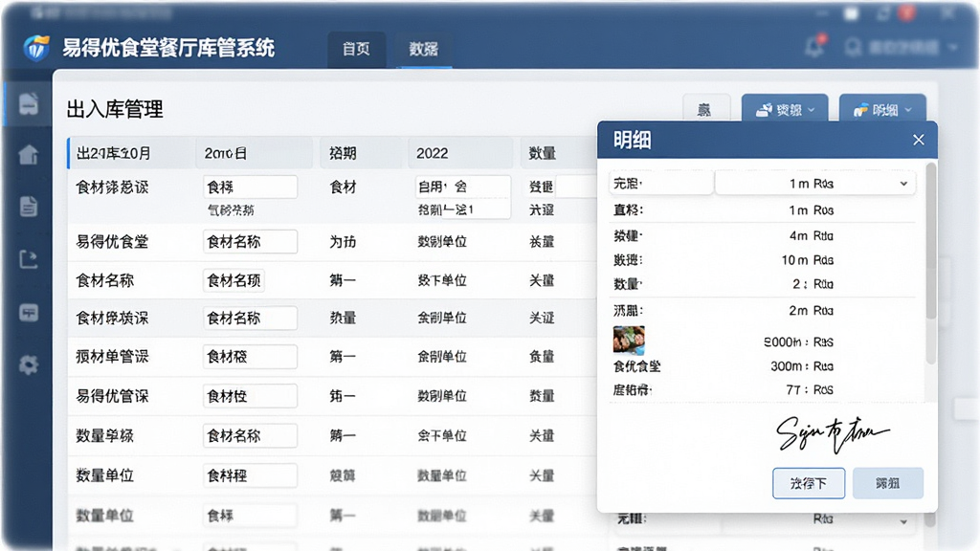Click the food photo thumbnail in dialog

[629, 341]
